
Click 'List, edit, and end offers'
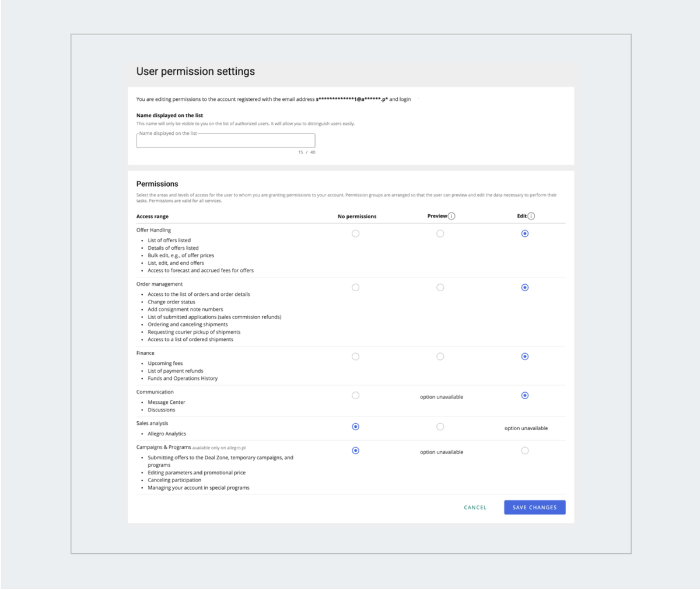click(176, 263)
